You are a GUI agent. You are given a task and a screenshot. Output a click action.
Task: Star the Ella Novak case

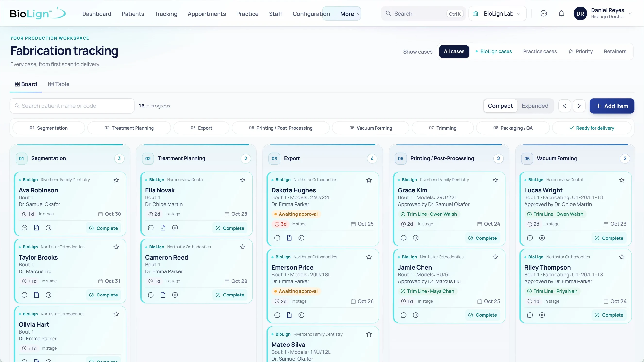243,180
